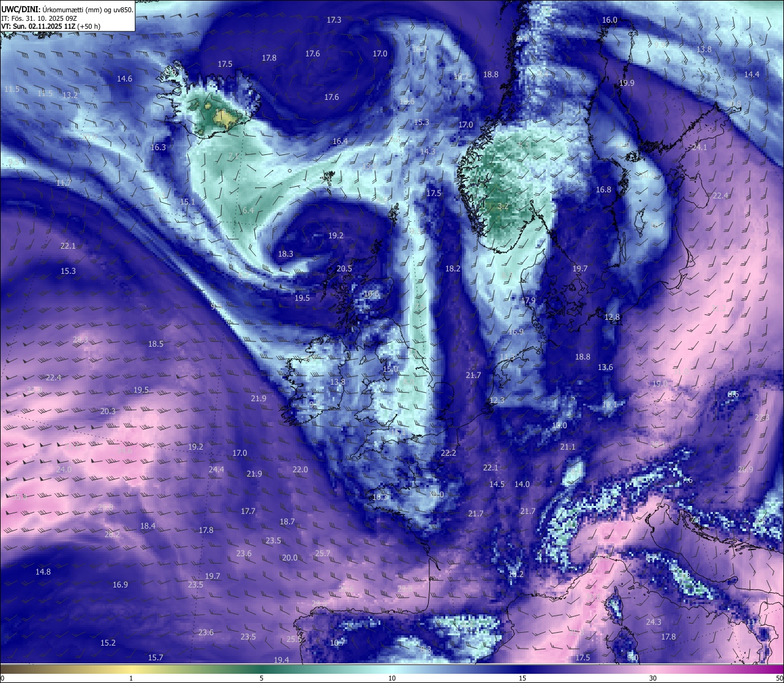Click the colorbar tick label 50
784x683 pixels.
pyautogui.click(x=779, y=678)
